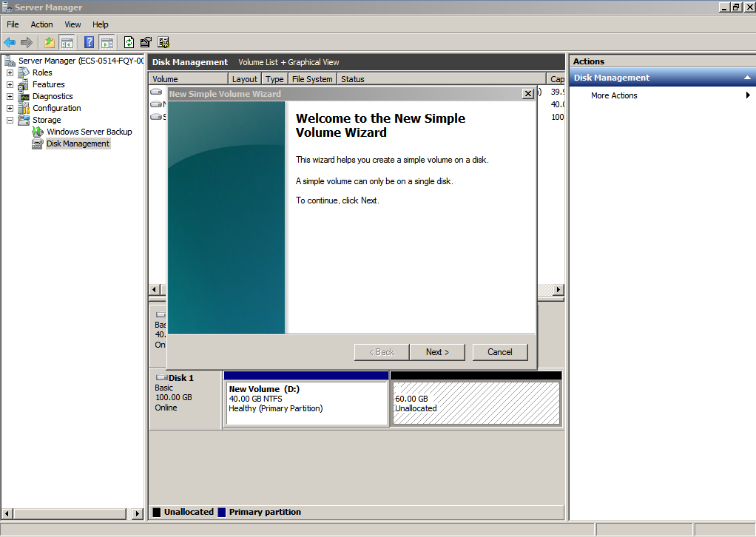The width and height of the screenshot is (756, 537).
Task: Click the blue Back arrow in the toolbar
Action: (x=10, y=42)
